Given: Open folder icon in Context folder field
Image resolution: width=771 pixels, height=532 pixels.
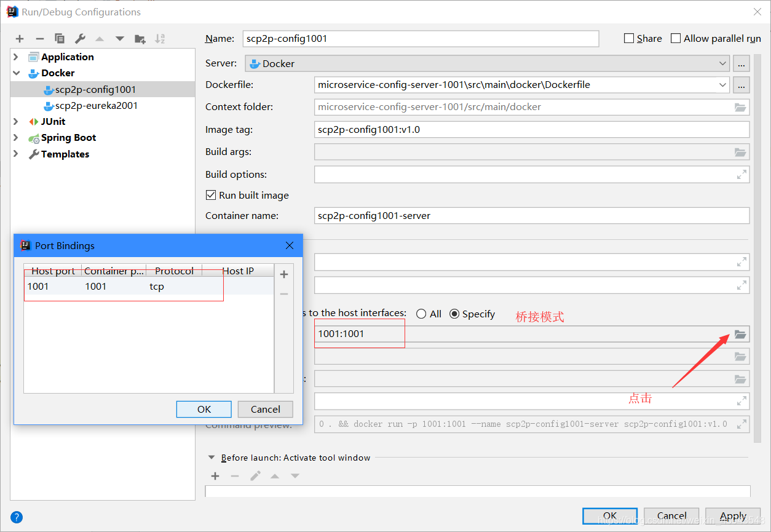Looking at the screenshot, I should pos(740,107).
